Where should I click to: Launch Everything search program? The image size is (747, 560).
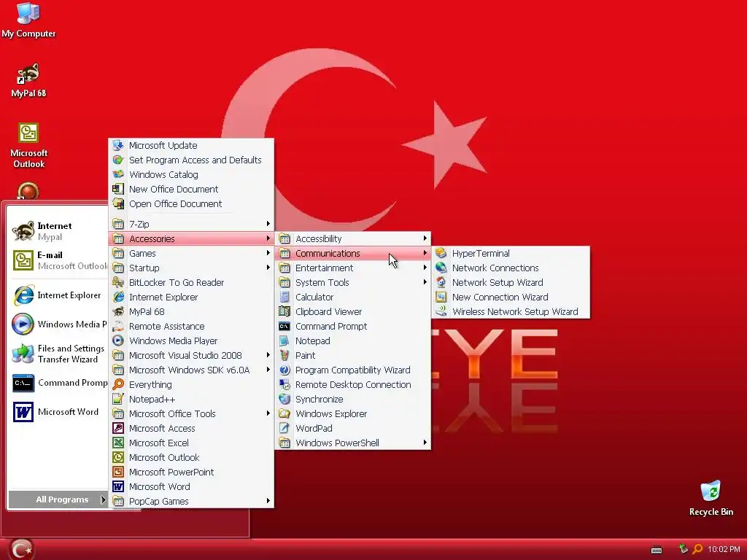pyautogui.click(x=192, y=385)
